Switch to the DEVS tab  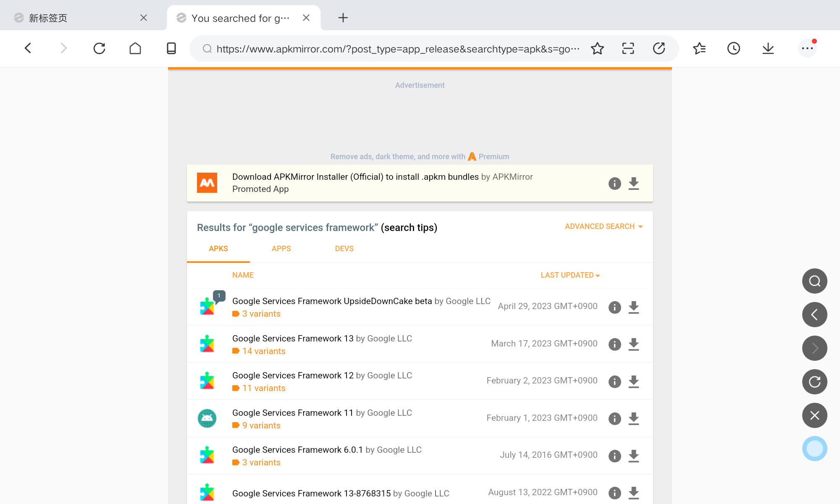(x=344, y=249)
